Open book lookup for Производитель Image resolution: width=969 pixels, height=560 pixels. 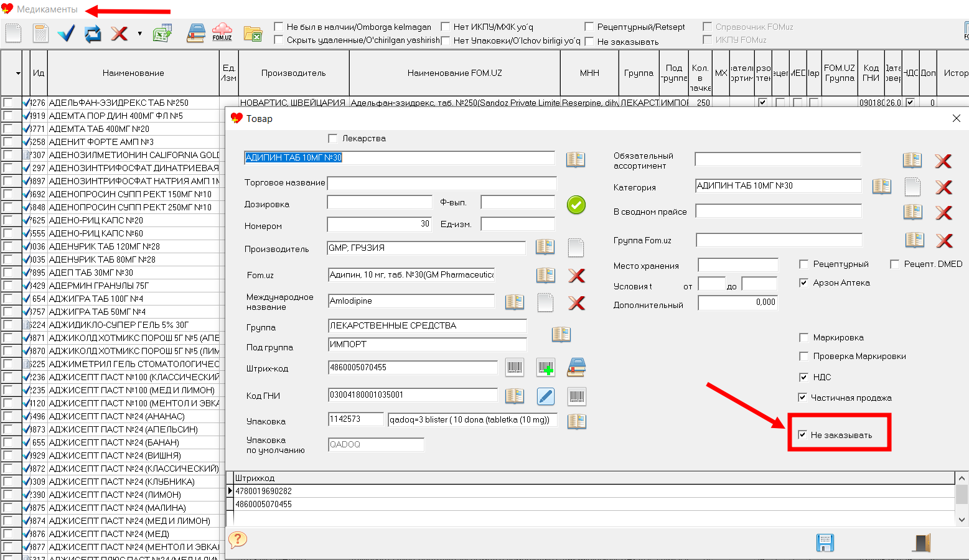coord(545,247)
